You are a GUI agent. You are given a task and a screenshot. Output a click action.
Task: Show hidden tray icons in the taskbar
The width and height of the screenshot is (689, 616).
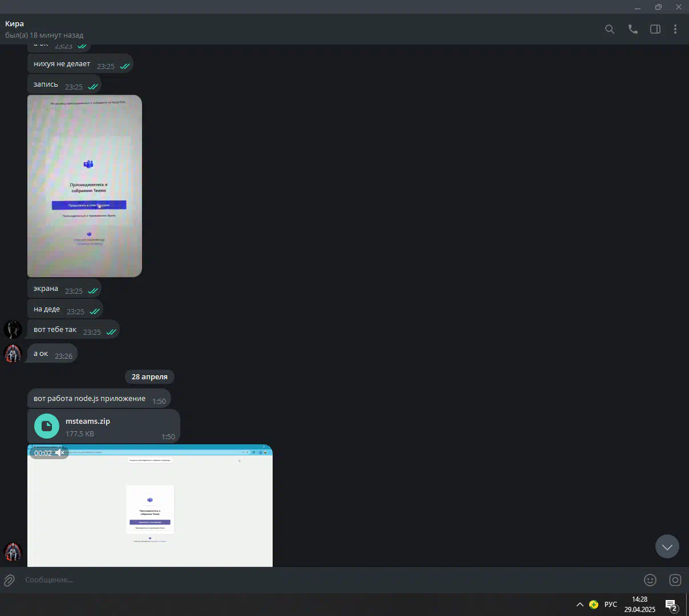tap(580, 605)
